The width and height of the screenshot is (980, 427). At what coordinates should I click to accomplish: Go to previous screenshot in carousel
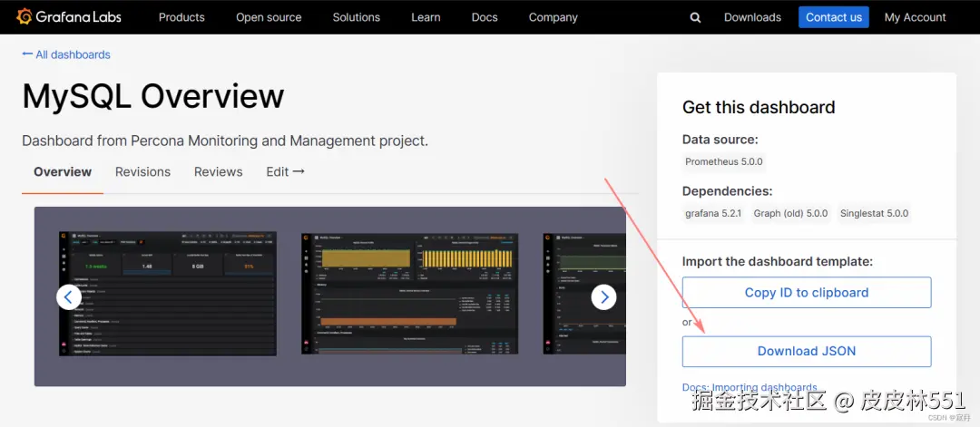(69, 297)
